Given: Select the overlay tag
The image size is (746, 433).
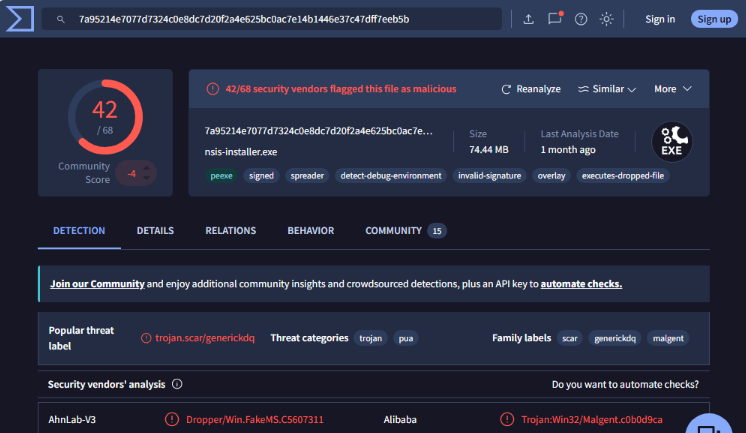Looking at the screenshot, I should coord(551,176).
